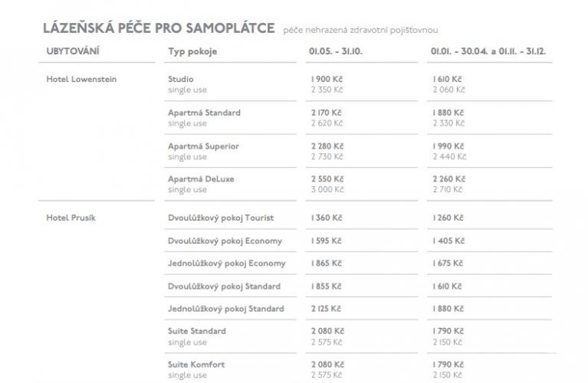Click the Typ pokoje column header
588x383 pixels.
192,52
